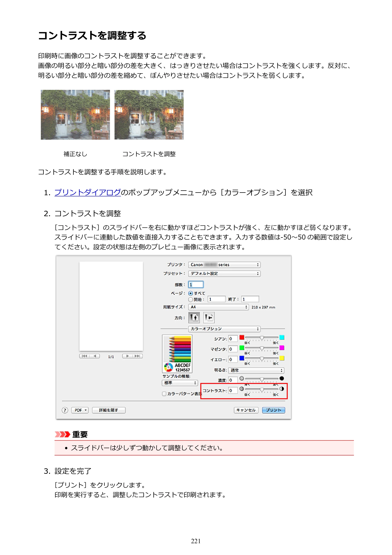Click the 補正なし example photo

pos(75,115)
